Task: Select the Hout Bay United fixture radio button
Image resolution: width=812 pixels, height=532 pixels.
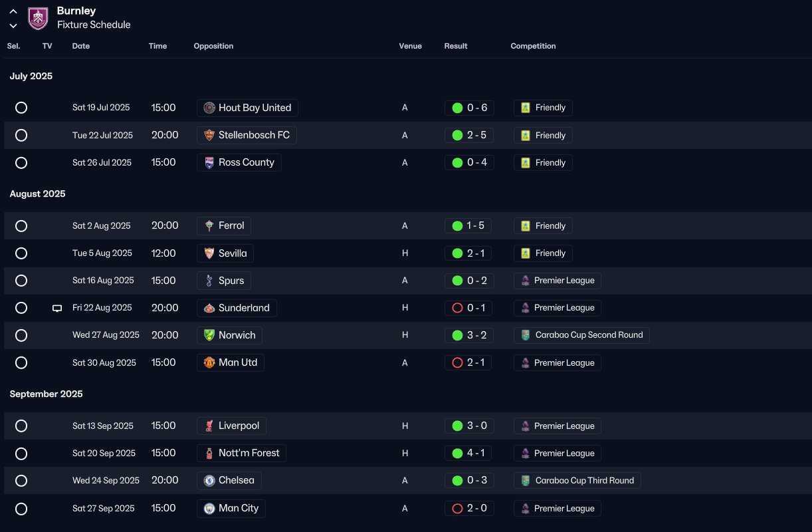Action: pyautogui.click(x=21, y=108)
